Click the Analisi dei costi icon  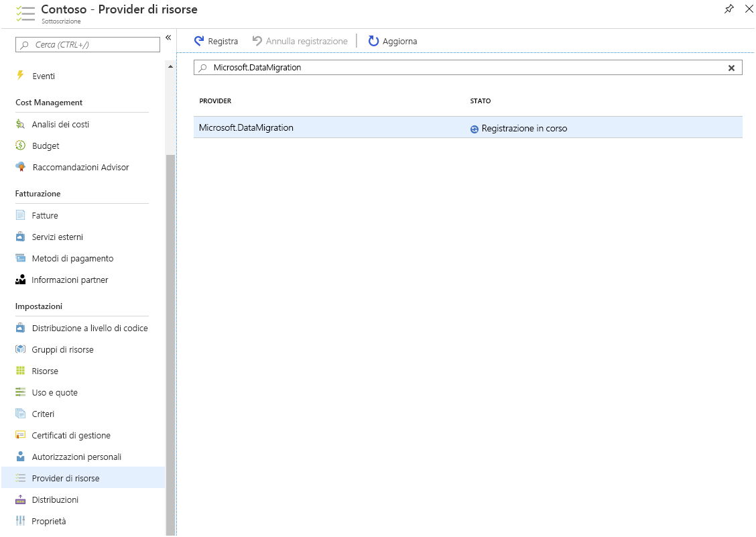coord(20,124)
